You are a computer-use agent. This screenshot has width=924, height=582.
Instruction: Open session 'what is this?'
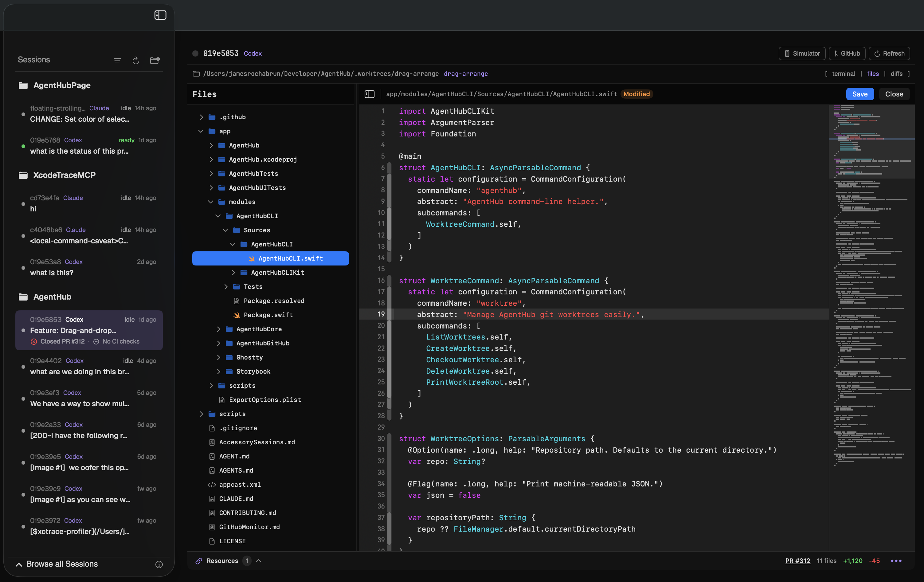click(89, 268)
